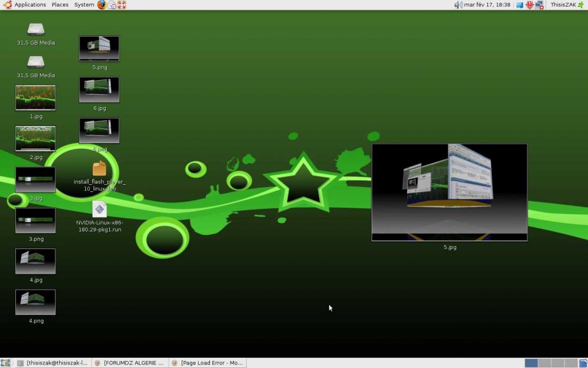Open the network connection tray icon

pos(539,5)
